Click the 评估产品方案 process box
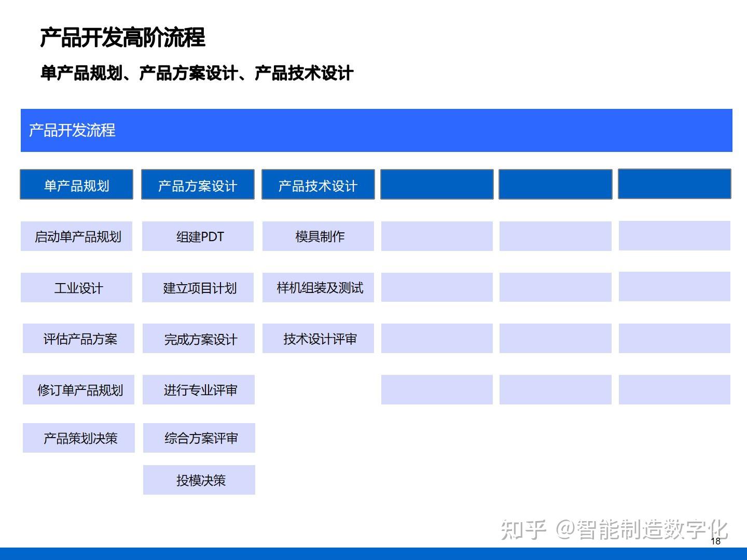Viewport: 747px width, 560px height. 78,339
